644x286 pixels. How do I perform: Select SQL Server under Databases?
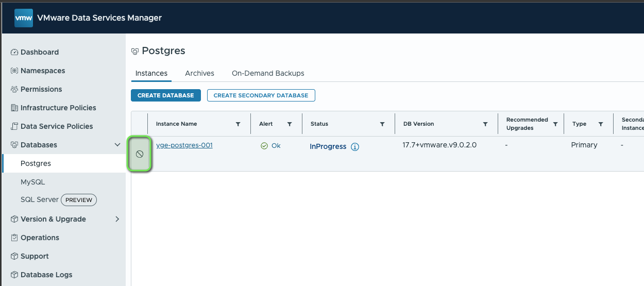40,200
